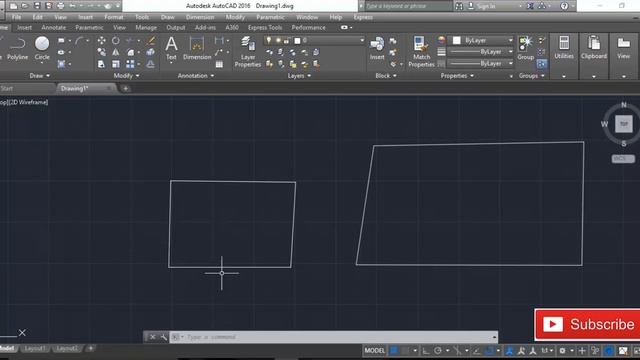Toggle group selection in Groups panel

(x=542, y=64)
